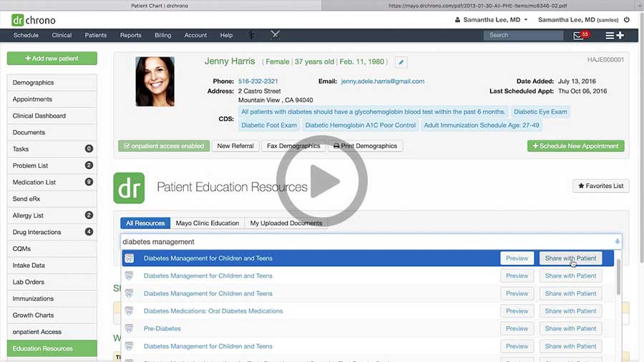Toggle the onpatient access enabled checkbox button
This screenshot has height=362, width=644.
tap(164, 146)
